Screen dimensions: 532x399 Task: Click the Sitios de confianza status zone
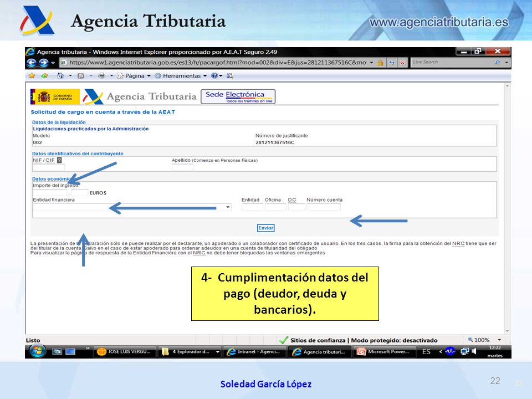tap(357, 340)
